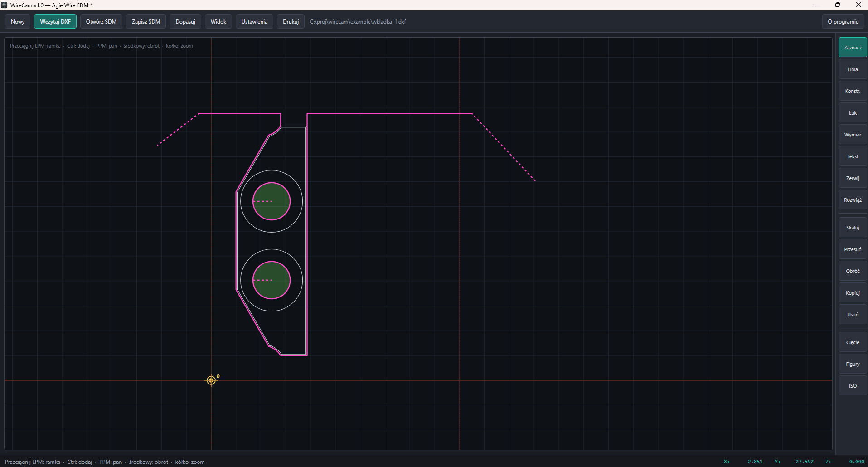Click the Usuń delete tool
This screenshot has width=868, height=467.
[853, 315]
